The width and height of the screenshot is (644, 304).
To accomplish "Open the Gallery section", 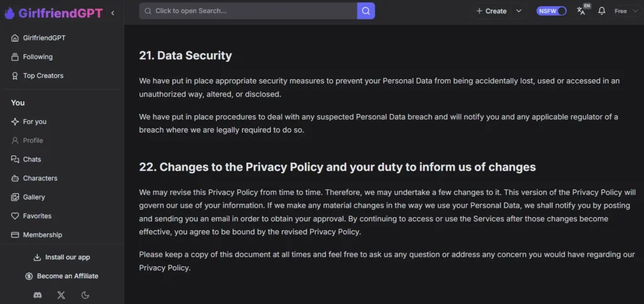I will click(34, 197).
